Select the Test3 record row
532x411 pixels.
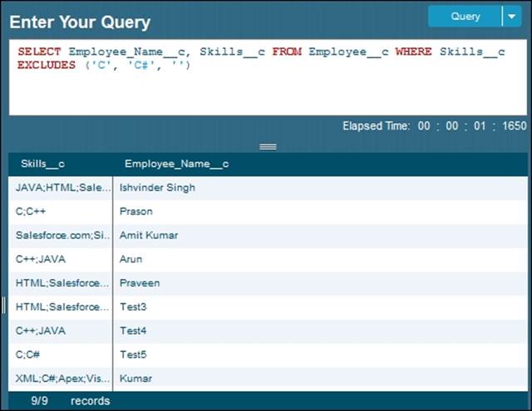(133, 307)
